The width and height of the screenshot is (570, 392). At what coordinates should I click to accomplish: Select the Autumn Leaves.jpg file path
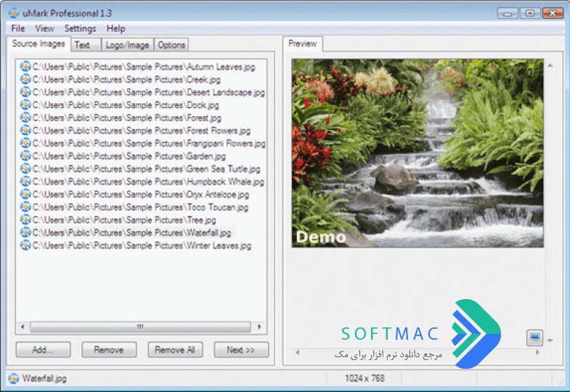pyautogui.click(x=144, y=67)
